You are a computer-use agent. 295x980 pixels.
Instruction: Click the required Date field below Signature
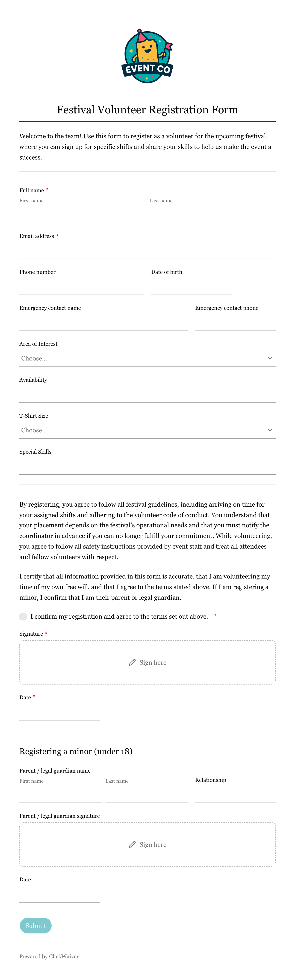click(x=60, y=712)
